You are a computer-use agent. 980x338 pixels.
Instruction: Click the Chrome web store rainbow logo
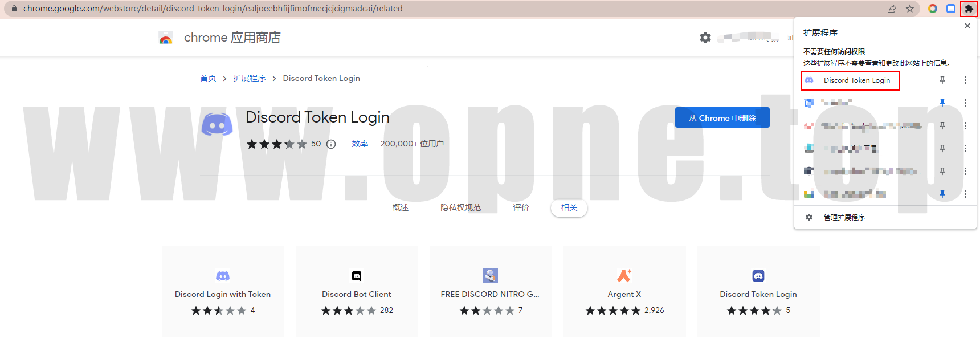(166, 38)
